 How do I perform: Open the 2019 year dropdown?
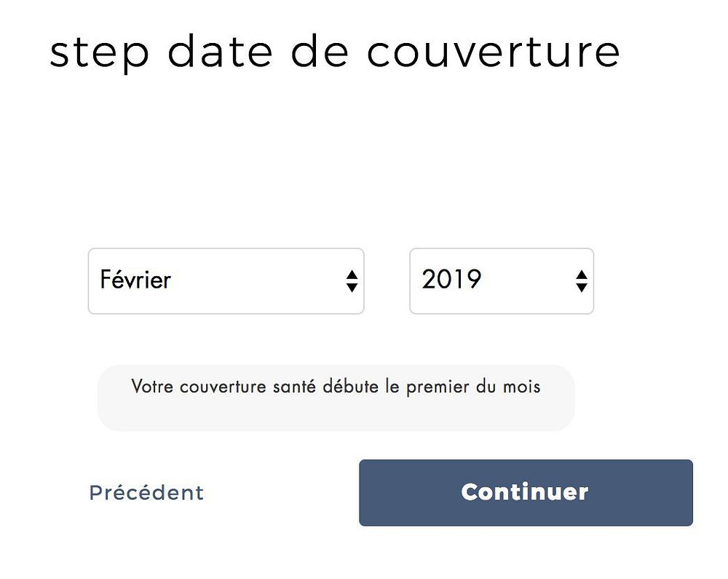tap(502, 281)
